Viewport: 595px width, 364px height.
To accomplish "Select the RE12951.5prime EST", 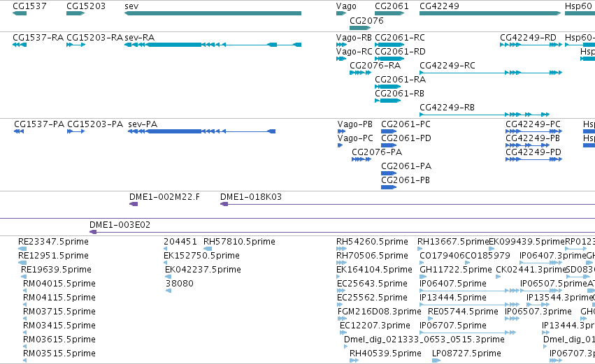I will coord(22,263).
